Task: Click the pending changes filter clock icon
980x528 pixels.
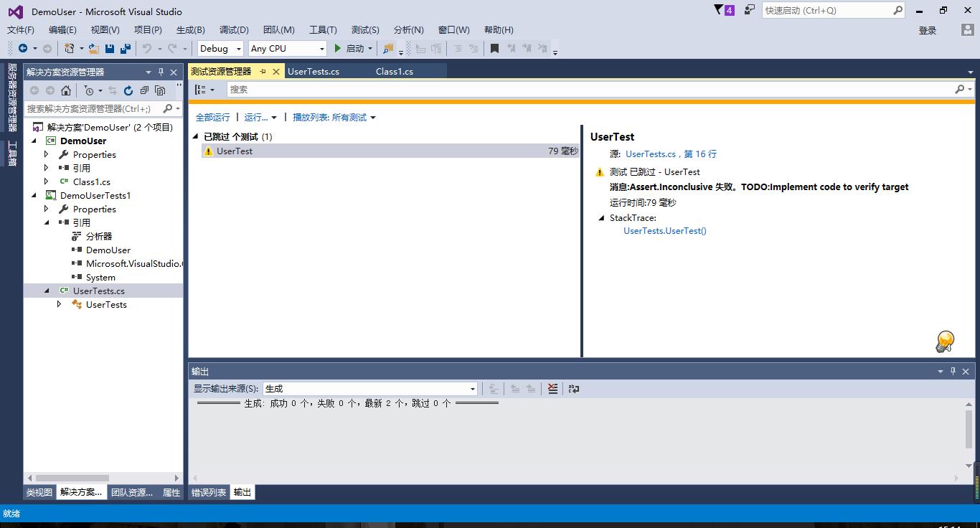Action: coord(89,90)
